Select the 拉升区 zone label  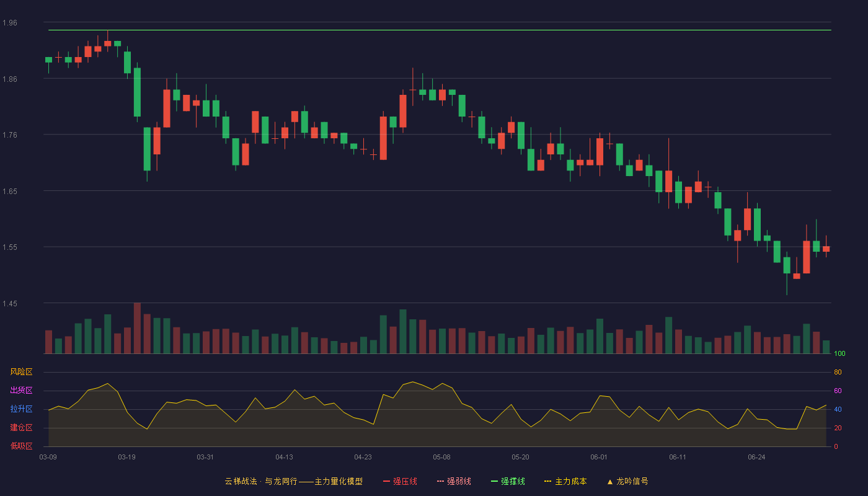tap(21, 409)
